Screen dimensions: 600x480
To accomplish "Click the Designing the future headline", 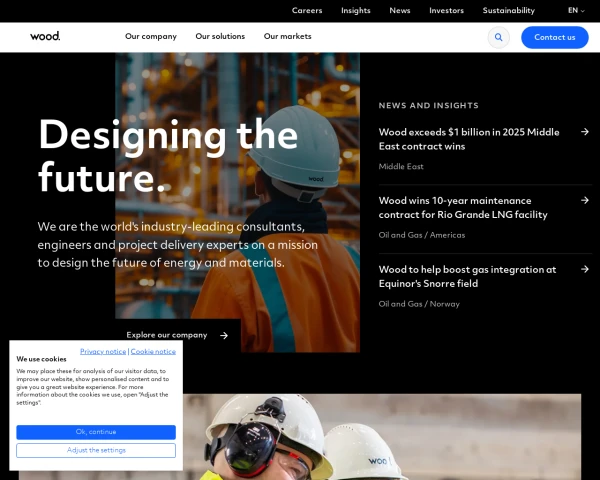I will [168, 156].
